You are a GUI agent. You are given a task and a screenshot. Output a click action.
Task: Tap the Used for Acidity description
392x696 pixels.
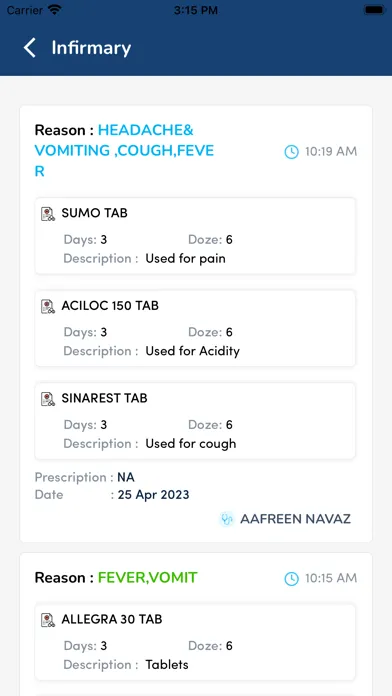click(x=193, y=351)
